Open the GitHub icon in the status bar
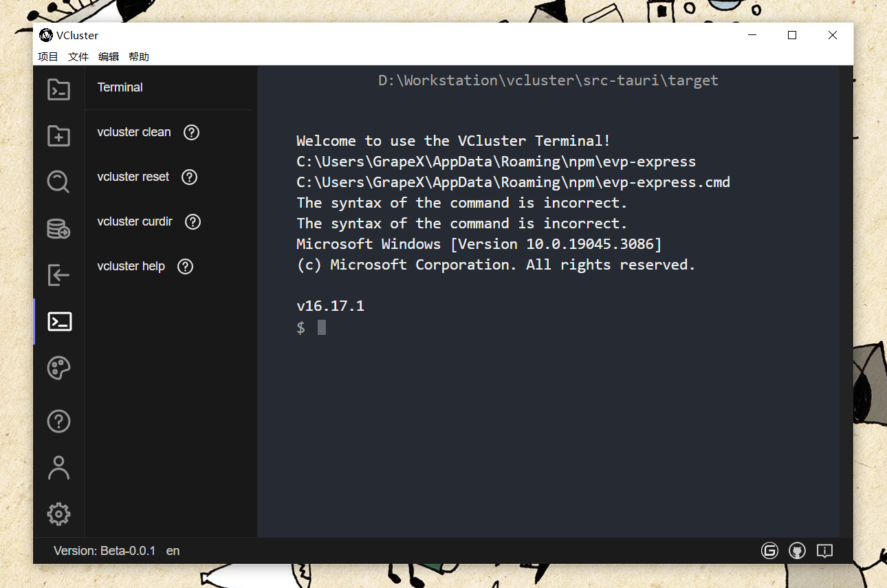This screenshot has height=588, width=887. point(797,550)
